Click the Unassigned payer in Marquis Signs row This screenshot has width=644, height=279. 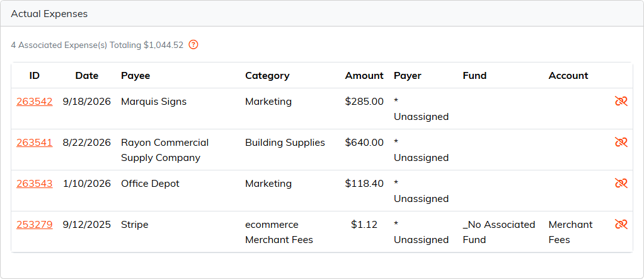pos(421,109)
